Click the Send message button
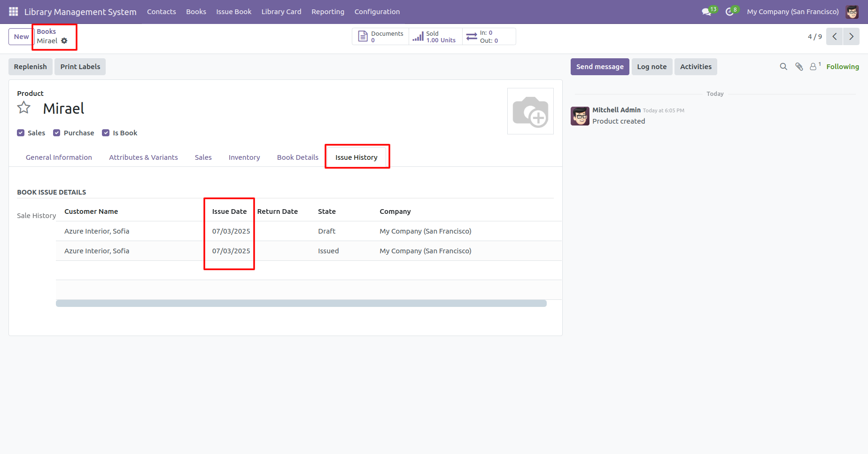 tap(600, 67)
